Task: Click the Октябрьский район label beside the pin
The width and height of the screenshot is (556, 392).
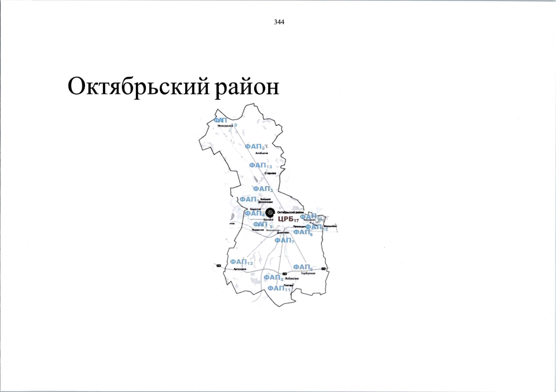Action: pyautogui.click(x=291, y=212)
